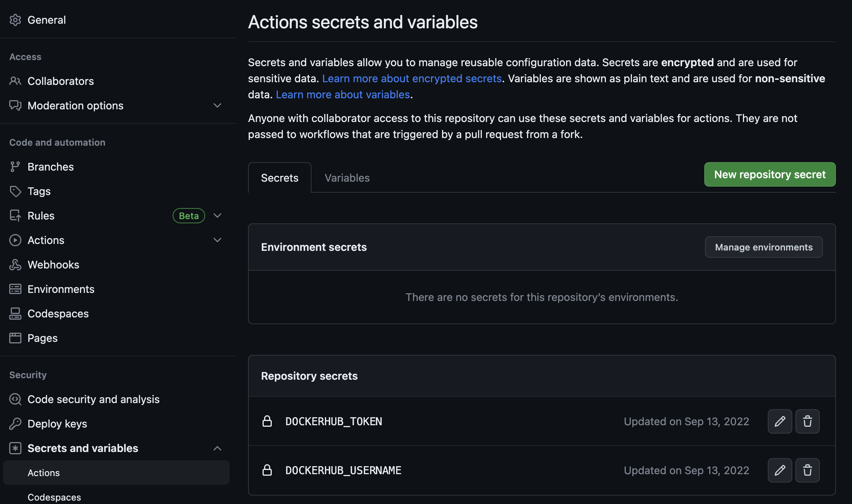Expand the Moderation options chevron
852x504 pixels.
(x=217, y=106)
